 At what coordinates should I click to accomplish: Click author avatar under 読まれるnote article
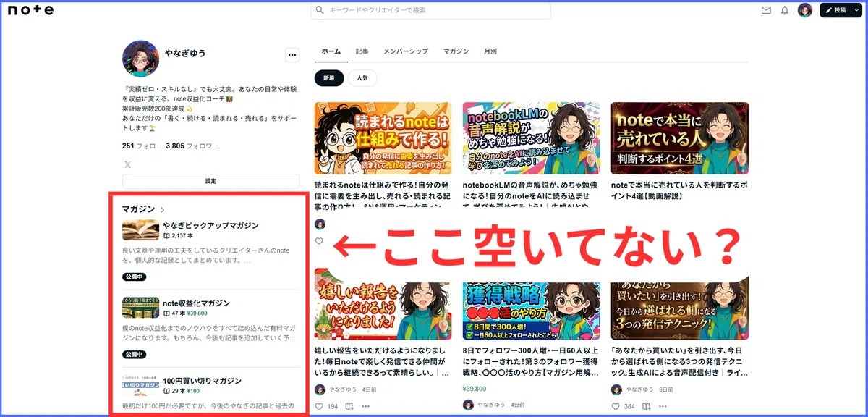[x=320, y=224]
